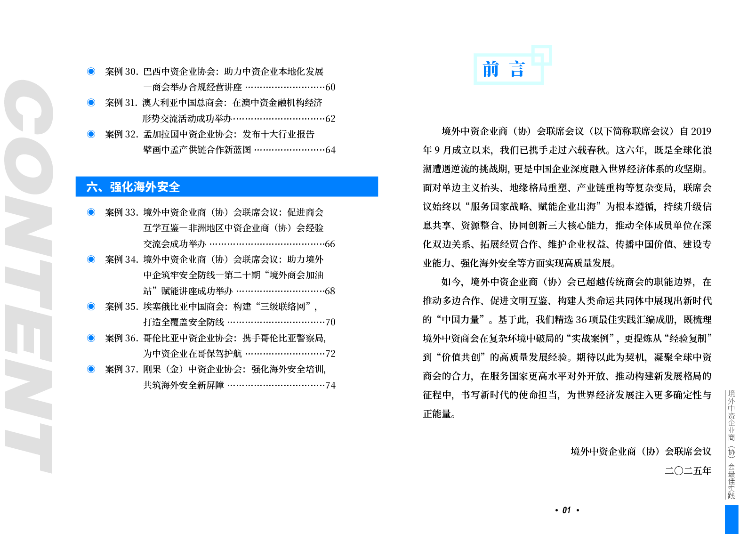This screenshot has width=756, height=534.
Task: Open entry 案例 31 澳大利亚中国总商会
Action: (214, 103)
